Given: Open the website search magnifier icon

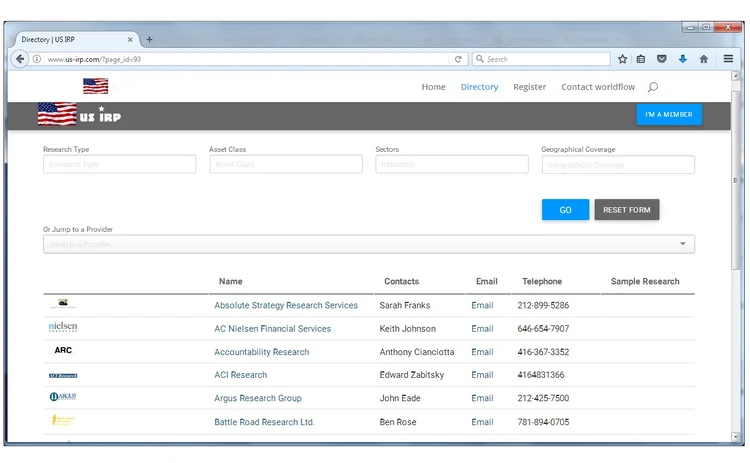Looking at the screenshot, I should (653, 87).
